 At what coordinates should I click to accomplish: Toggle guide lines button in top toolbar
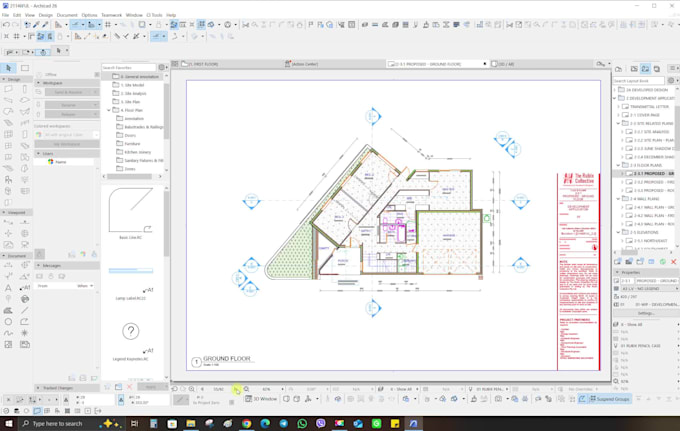pos(75,25)
